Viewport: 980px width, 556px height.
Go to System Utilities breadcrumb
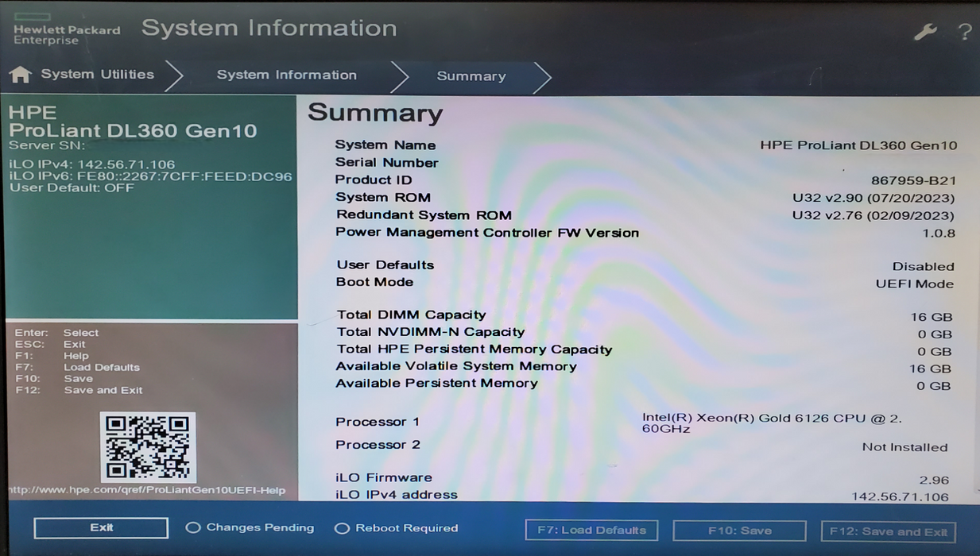97,74
